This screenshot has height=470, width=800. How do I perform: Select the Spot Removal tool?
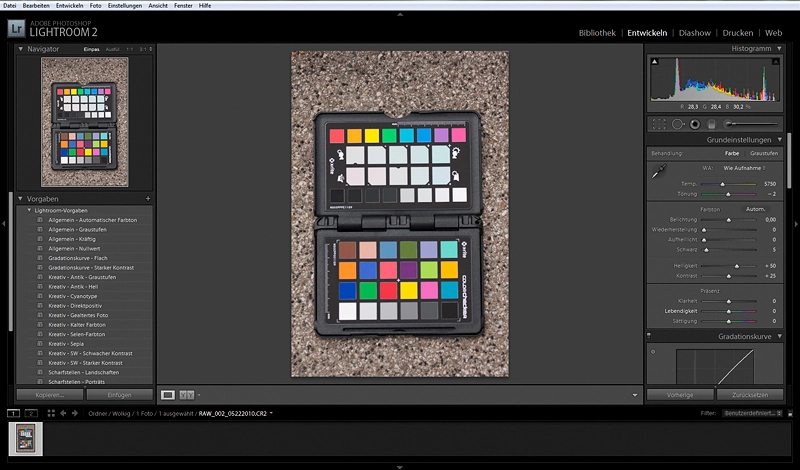(678, 124)
